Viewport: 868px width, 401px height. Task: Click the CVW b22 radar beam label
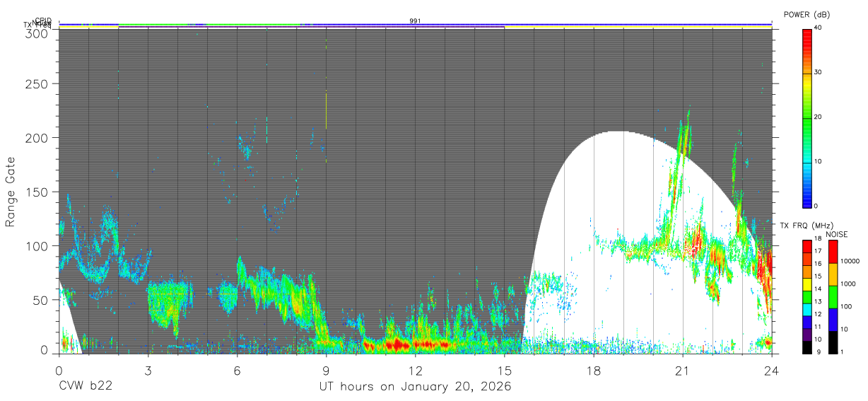click(x=86, y=387)
